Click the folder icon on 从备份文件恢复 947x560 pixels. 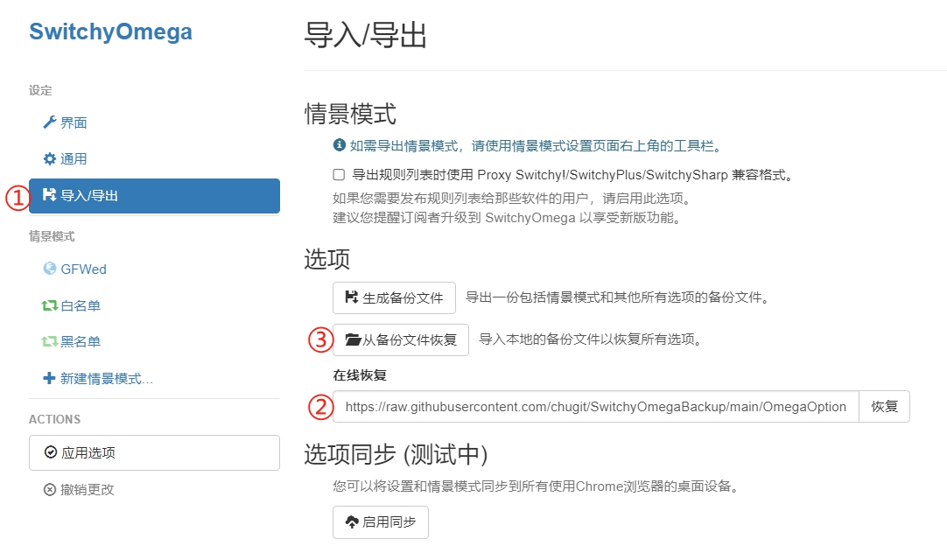click(x=353, y=339)
